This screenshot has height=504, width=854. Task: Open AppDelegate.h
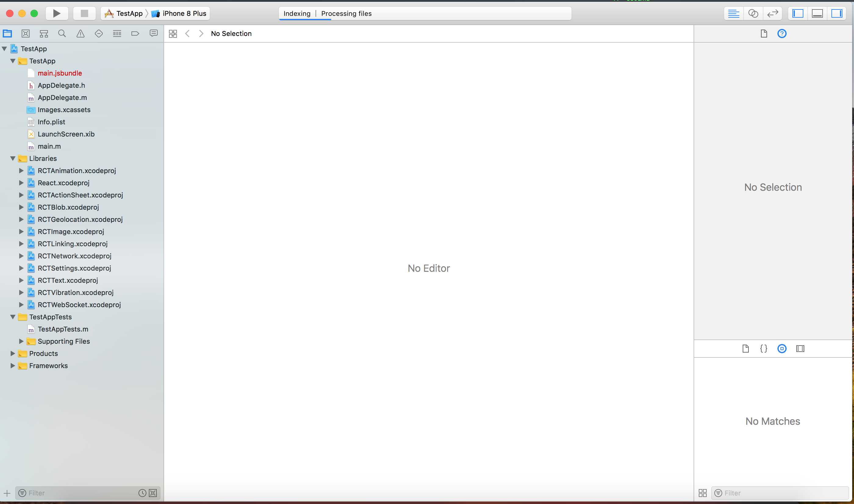(61, 85)
